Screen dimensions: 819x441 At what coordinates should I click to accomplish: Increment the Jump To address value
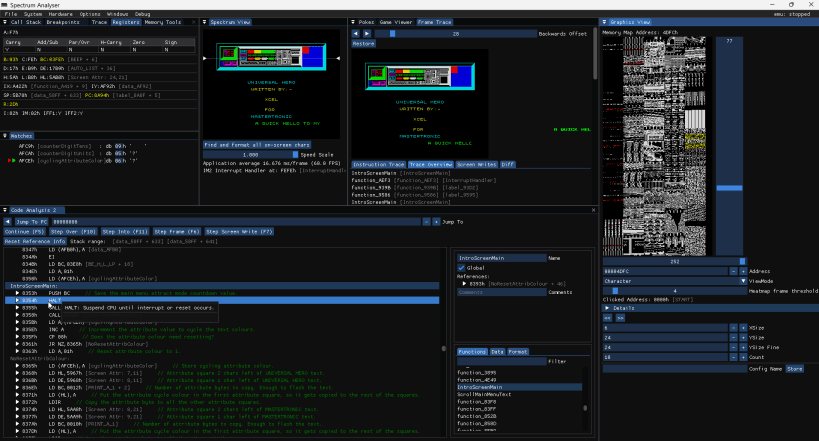436,222
